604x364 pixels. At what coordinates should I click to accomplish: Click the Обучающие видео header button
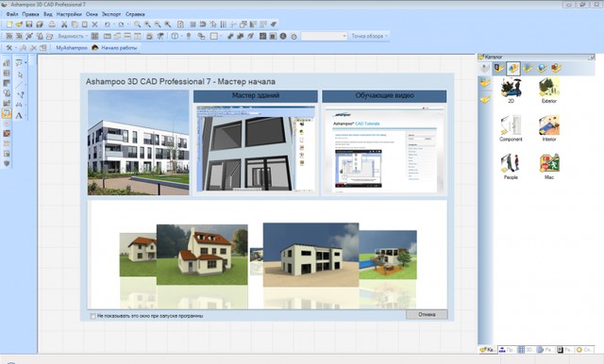(x=384, y=96)
